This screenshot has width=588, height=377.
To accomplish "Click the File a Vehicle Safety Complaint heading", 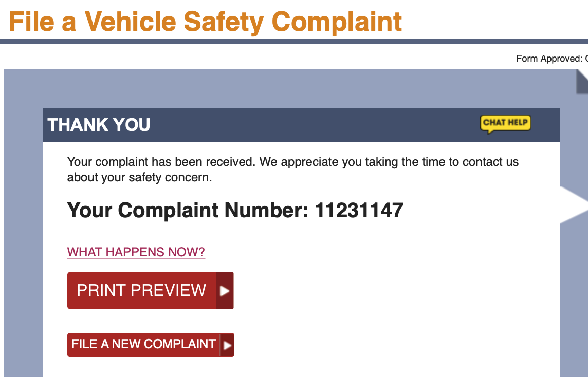I will (x=206, y=22).
